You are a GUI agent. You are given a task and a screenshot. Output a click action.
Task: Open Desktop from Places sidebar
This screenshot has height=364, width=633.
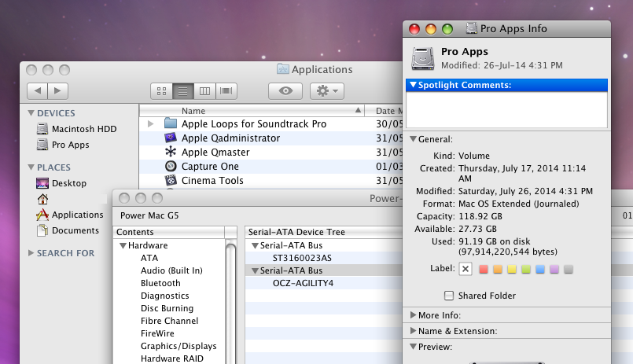69,183
